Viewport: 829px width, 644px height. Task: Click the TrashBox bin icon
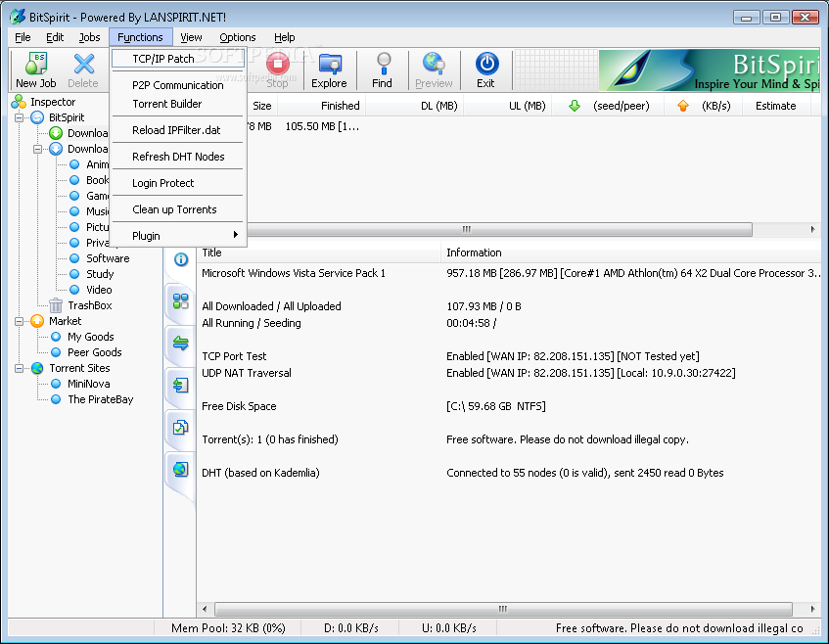pos(56,305)
